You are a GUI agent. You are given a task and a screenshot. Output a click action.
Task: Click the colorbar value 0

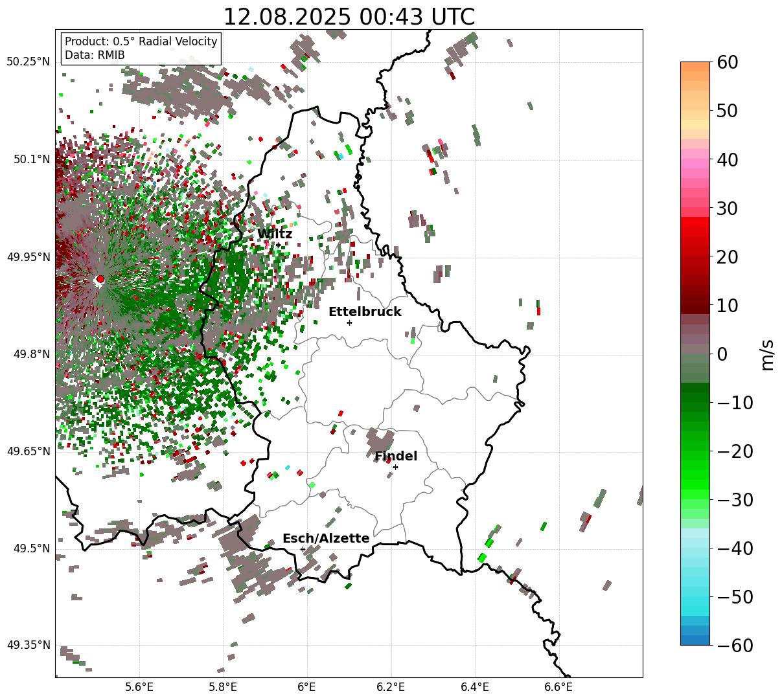pos(722,354)
